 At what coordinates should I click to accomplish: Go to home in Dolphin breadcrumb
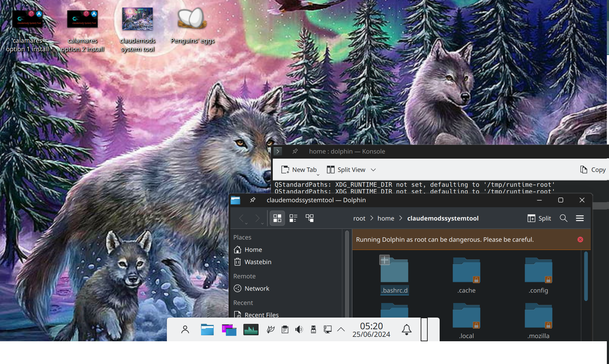pyautogui.click(x=386, y=218)
